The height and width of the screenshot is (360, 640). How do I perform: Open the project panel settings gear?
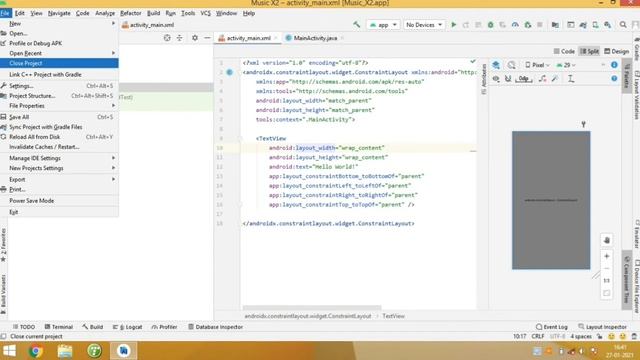point(195,38)
